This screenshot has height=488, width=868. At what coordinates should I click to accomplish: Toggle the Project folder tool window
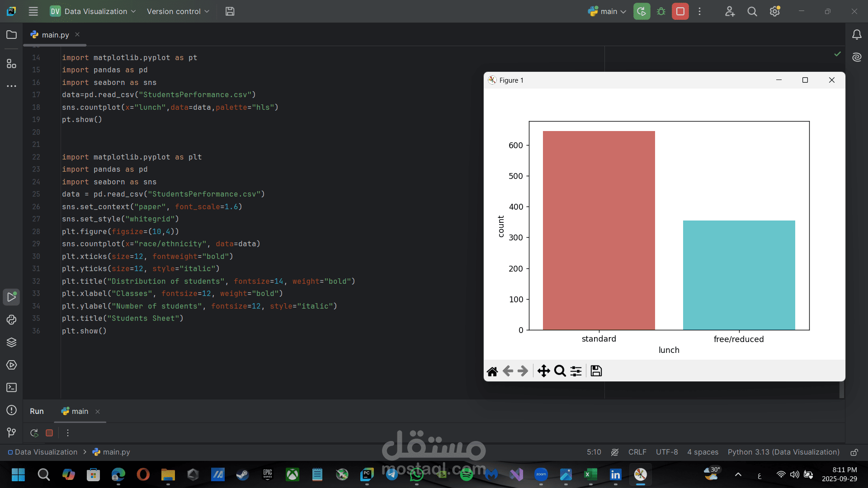click(x=11, y=35)
